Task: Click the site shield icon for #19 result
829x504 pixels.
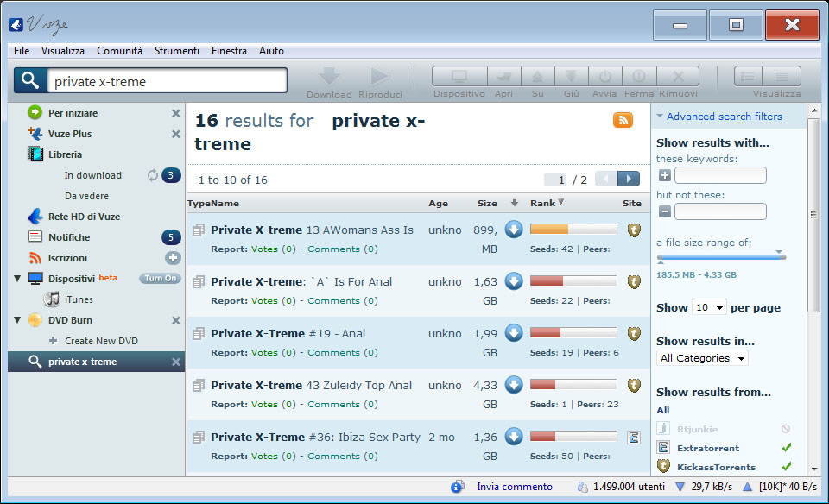Action: [x=634, y=334]
